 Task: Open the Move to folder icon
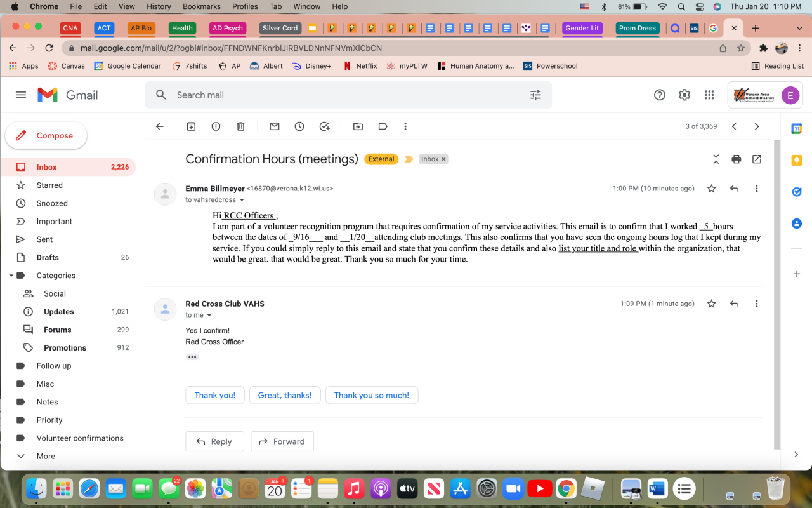358,126
